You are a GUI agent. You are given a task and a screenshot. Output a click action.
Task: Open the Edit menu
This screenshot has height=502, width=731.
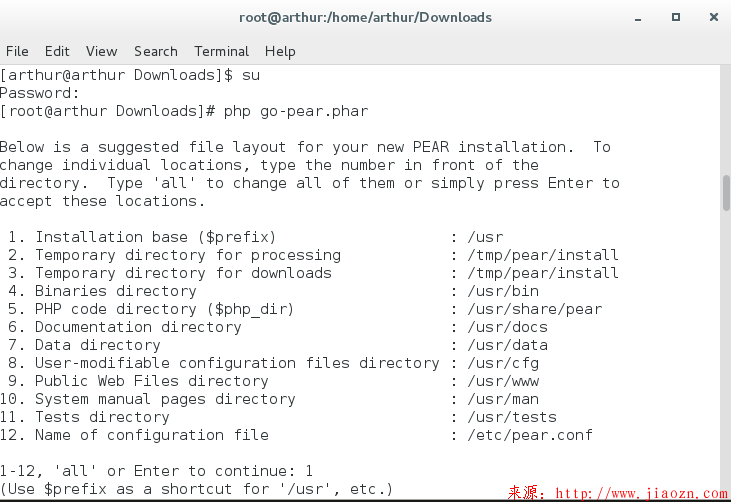pos(57,51)
